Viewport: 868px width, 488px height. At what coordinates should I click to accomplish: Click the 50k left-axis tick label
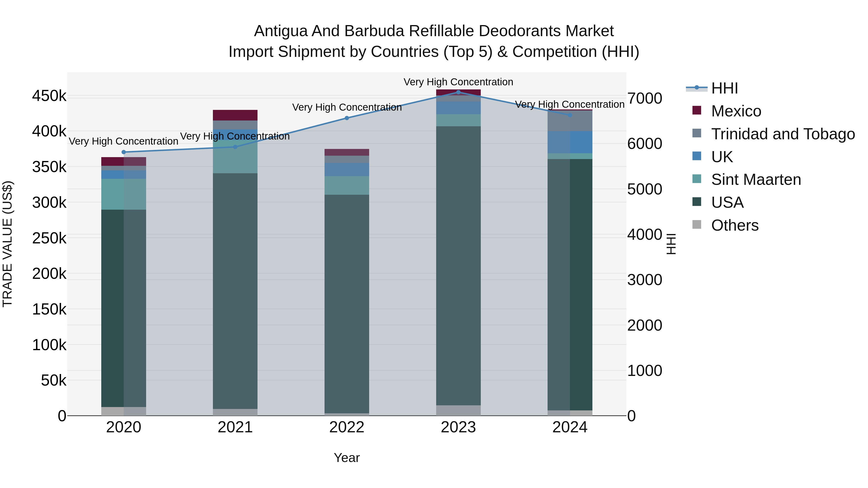click(x=54, y=381)
